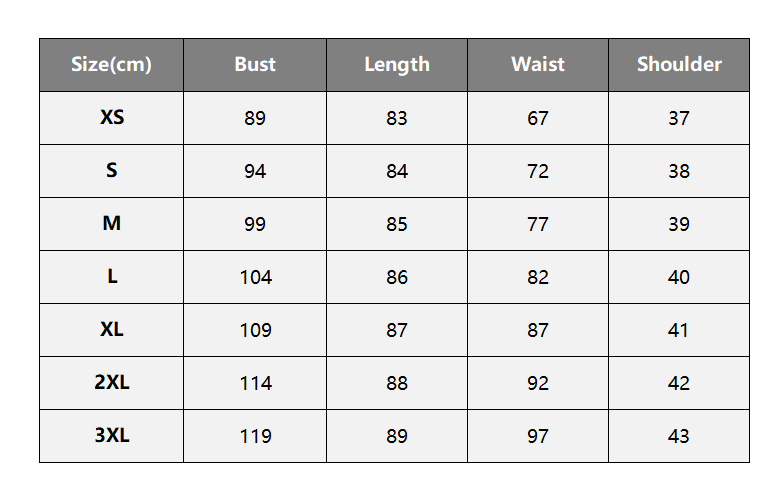Screen dimensions: 782x500
Task: Select the XL size row label
Action: 112,330
